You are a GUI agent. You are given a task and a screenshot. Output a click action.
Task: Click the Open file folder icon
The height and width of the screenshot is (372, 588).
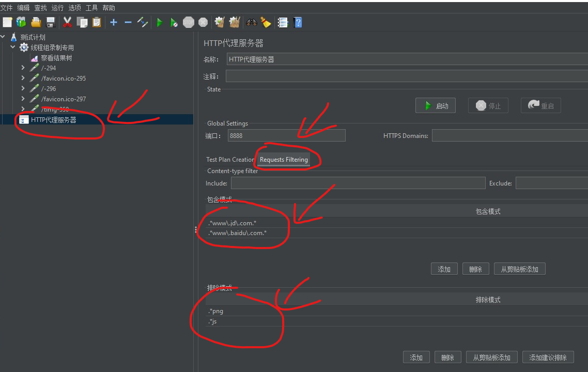[36, 23]
